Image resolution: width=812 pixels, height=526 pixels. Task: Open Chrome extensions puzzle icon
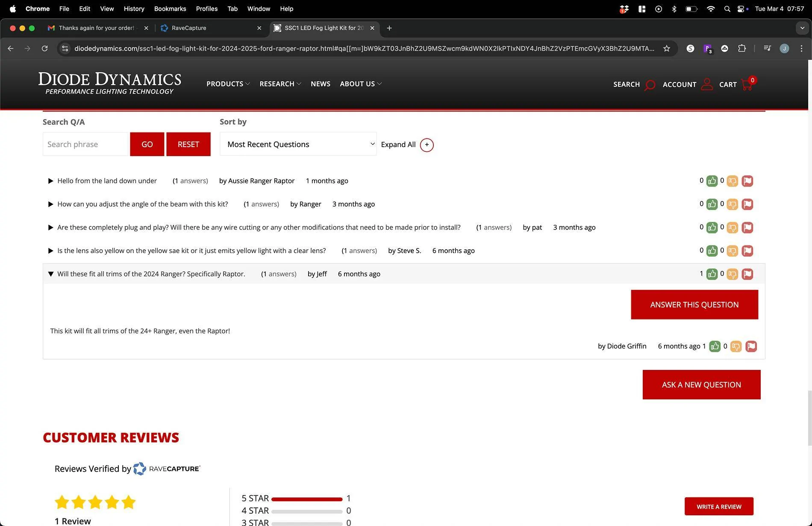pos(742,49)
